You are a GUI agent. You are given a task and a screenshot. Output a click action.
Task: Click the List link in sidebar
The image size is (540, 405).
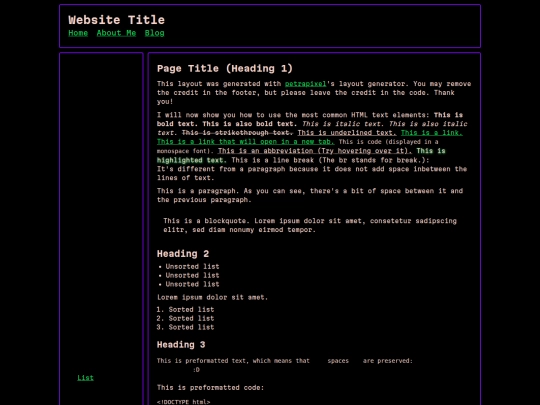coord(85,378)
